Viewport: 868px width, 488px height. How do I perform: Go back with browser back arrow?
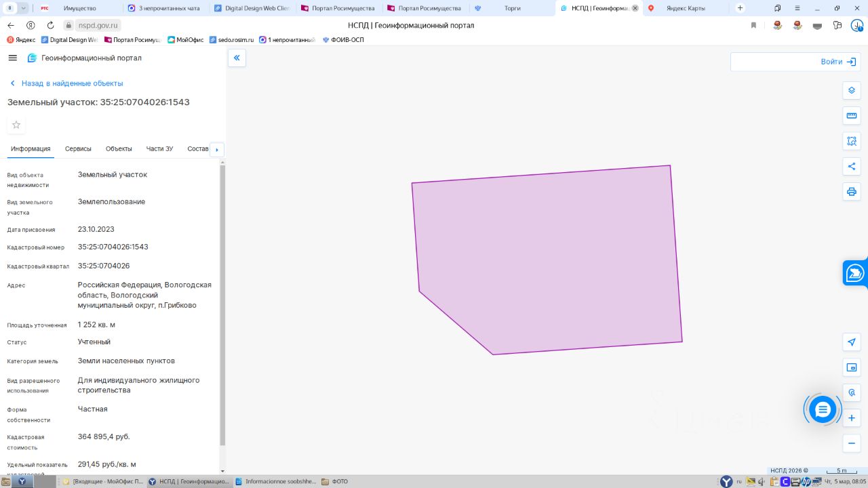click(x=11, y=25)
